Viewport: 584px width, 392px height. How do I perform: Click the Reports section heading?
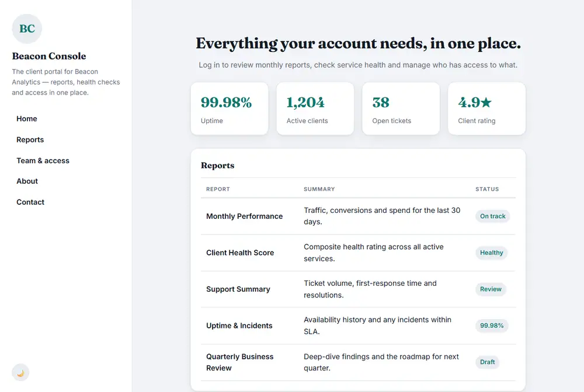pos(217,166)
